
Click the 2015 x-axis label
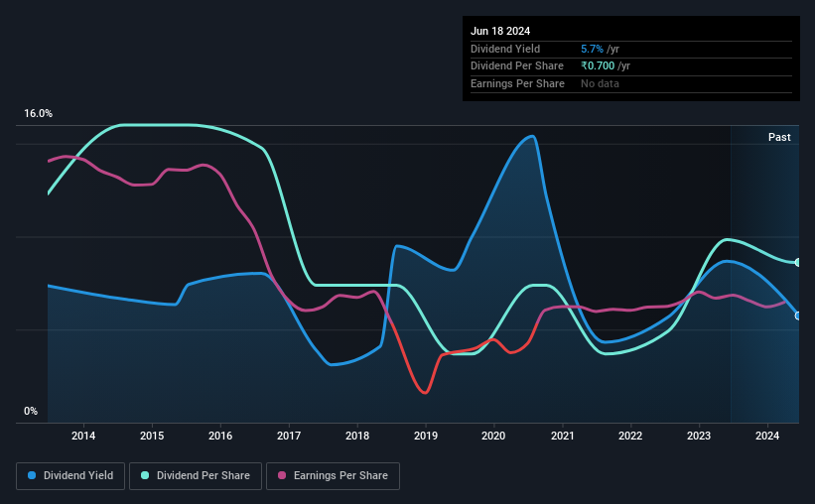click(152, 436)
